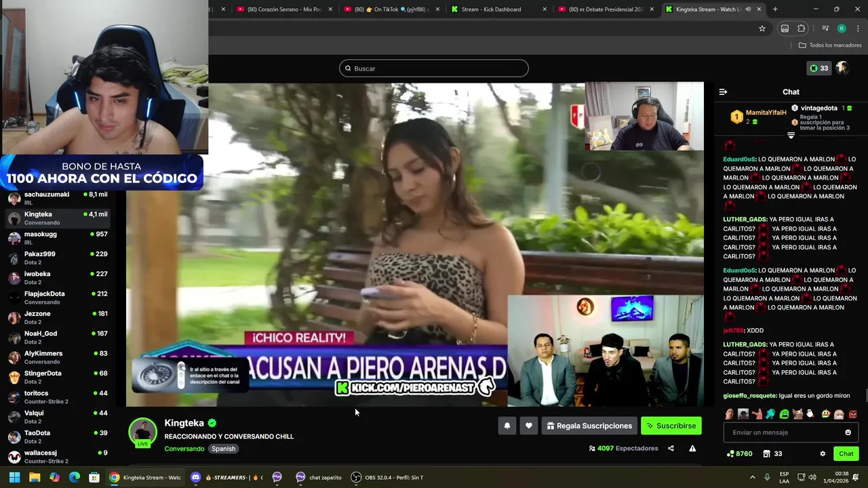Open sachauzumaki channel in sidebar

pyautogui.click(x=58, y=198)
